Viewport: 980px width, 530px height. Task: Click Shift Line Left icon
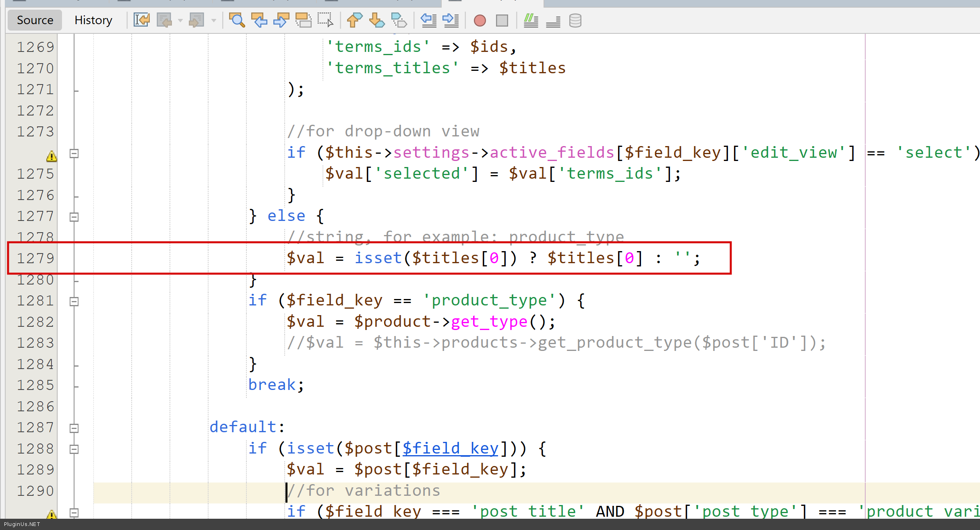click(x=429, y=20)
